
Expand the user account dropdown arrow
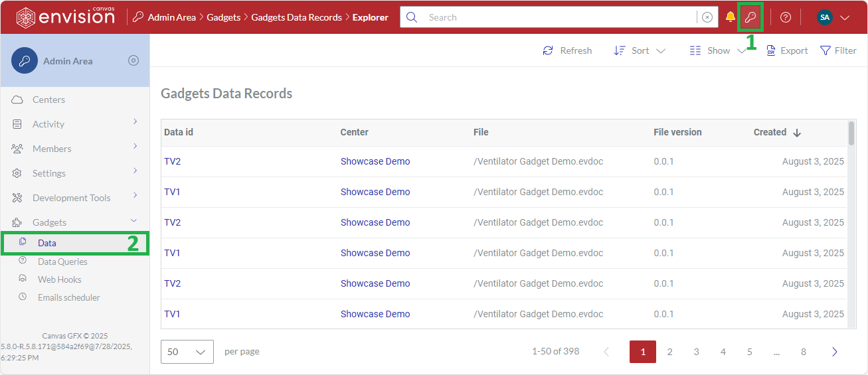845,18
